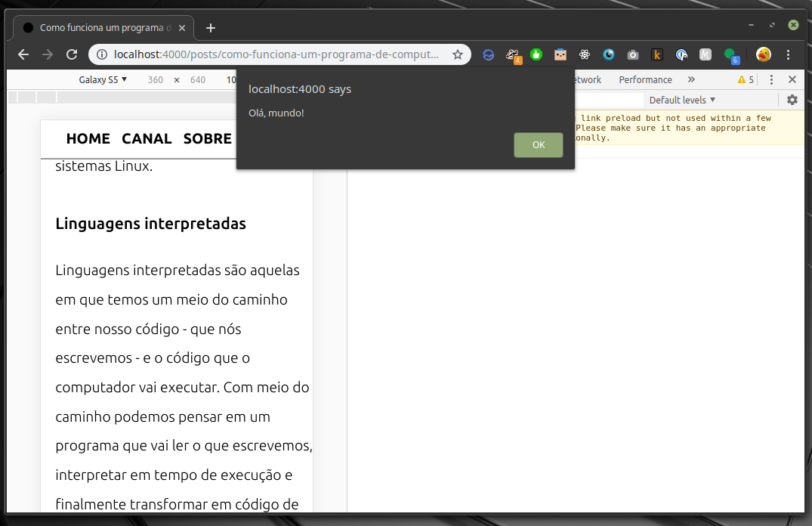Click the bookmark star in address bar
812x526 pixels.
458,54
